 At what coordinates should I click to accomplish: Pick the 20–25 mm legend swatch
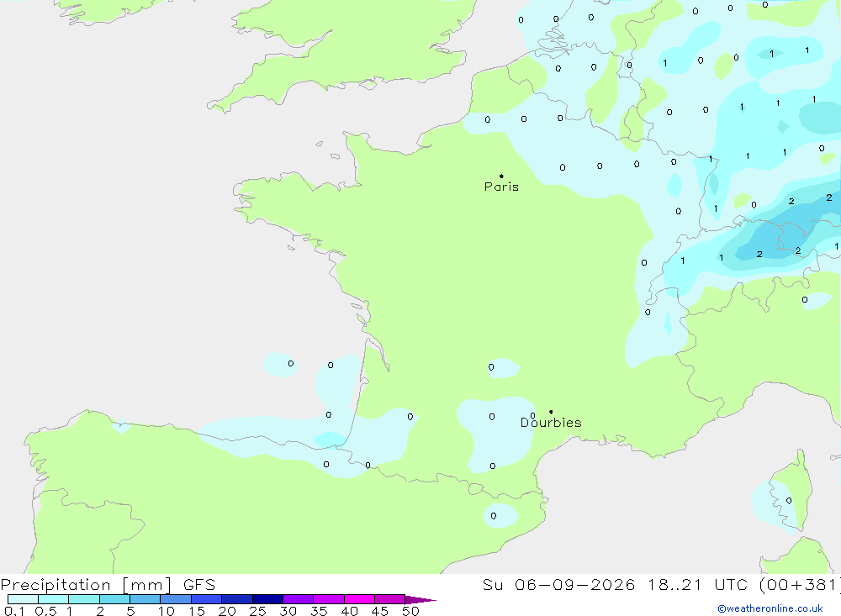pos(237,599)
